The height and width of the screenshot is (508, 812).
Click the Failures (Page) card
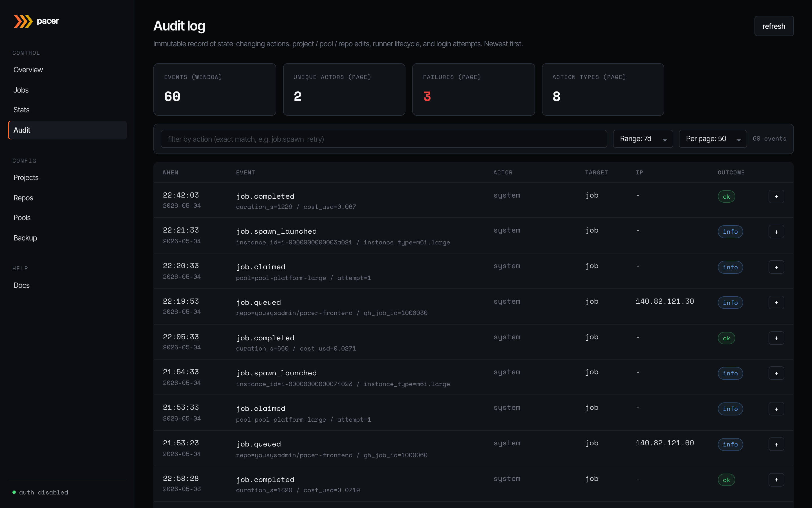(473, 89)
